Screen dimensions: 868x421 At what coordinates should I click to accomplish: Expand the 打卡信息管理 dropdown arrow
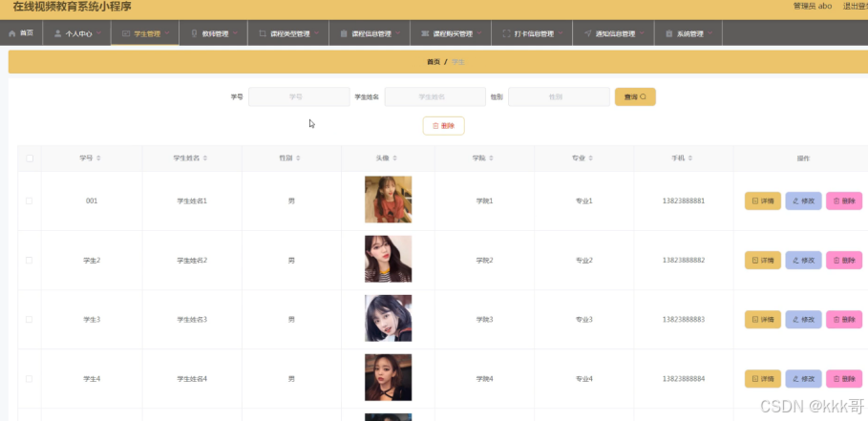(x=561, y=33)
